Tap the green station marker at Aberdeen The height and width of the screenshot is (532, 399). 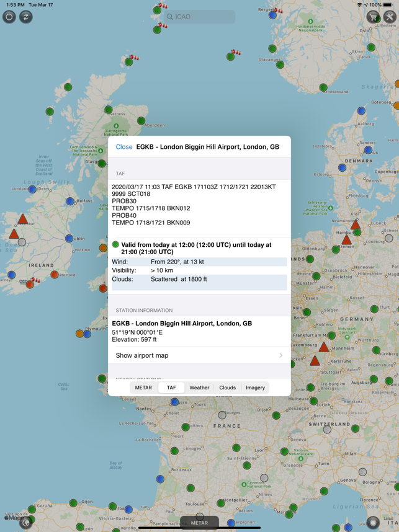click(141, 120)
